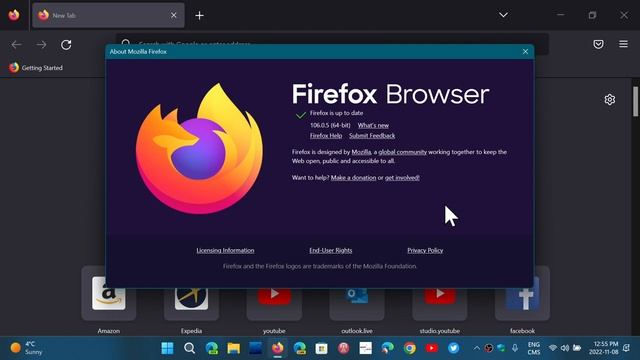640x360 pixels.
Task: Open Wi-Fi network tray icon
Action: pos(553,348)
